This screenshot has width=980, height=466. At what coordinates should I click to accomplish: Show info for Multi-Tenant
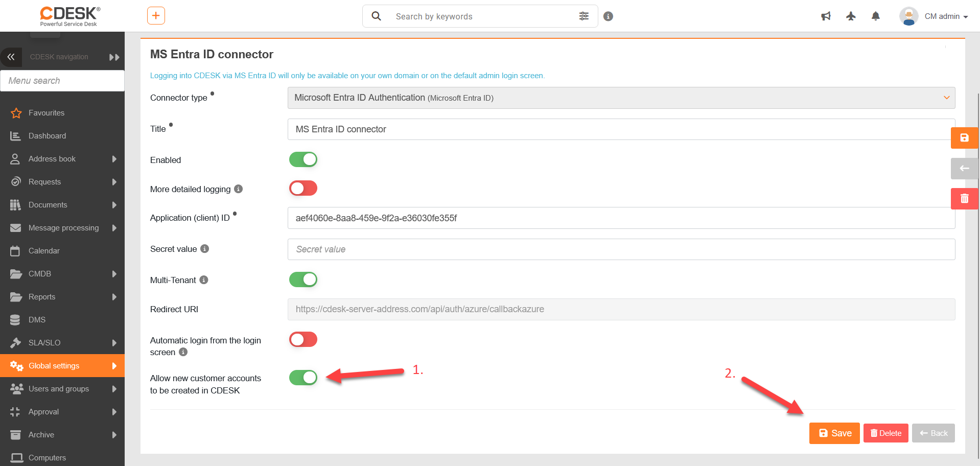(203, 280)
